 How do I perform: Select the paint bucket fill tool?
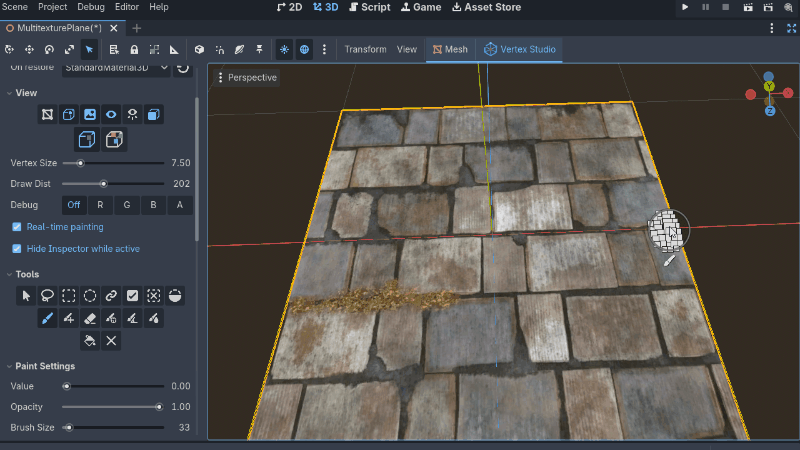[x=90, y=341]
